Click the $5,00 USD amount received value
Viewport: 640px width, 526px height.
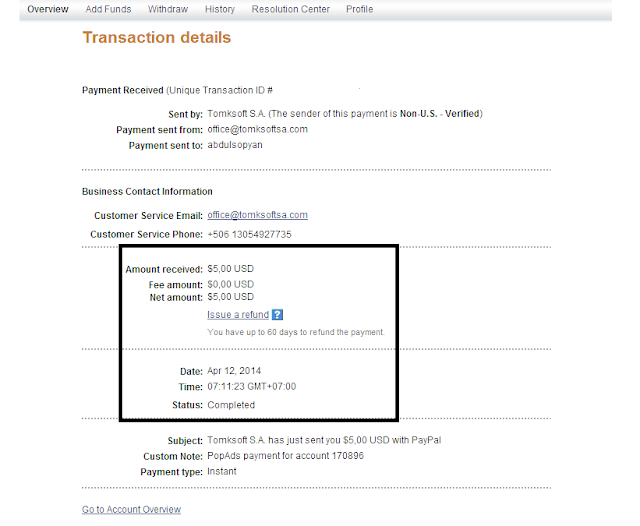231,269
